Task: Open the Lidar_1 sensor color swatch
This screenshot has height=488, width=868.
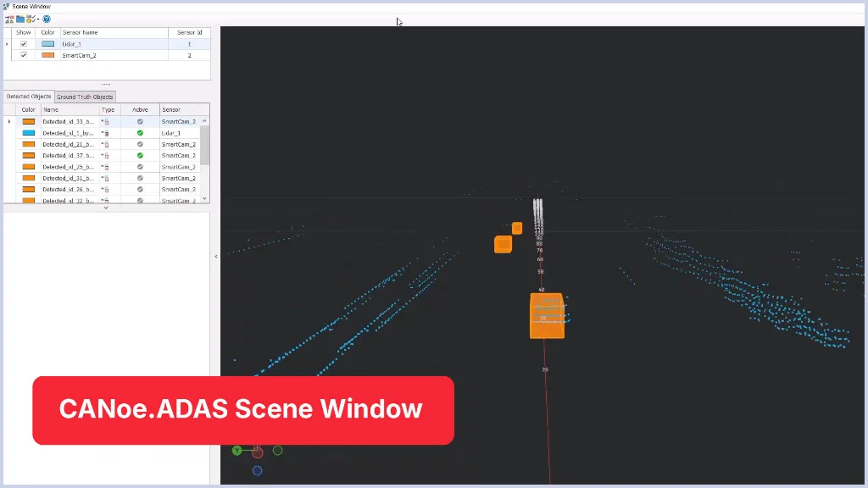Action: point(47,44)
